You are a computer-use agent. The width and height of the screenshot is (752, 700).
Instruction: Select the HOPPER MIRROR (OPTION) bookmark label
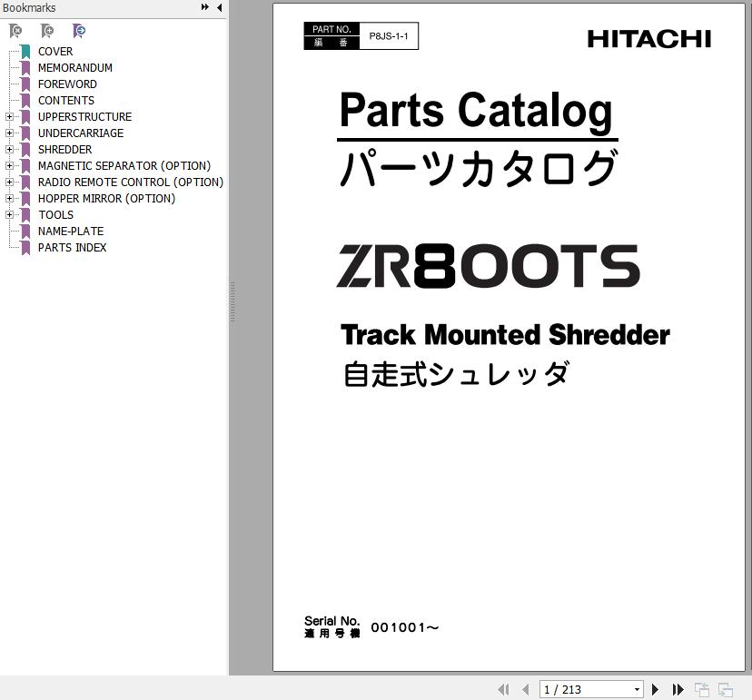click(x=106, y=199)
